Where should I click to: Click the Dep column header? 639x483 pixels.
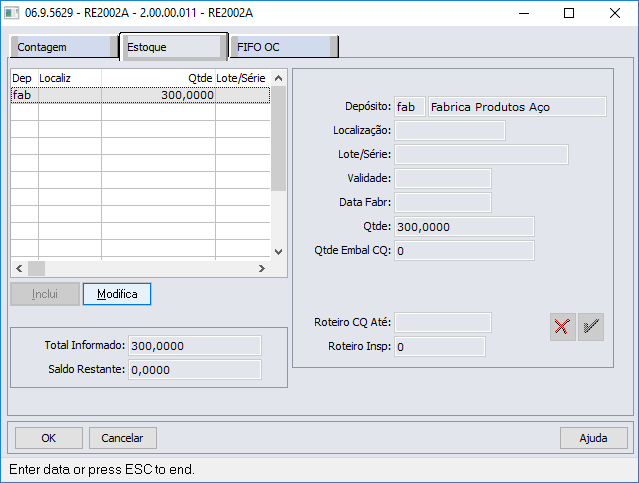pos(24,78)
